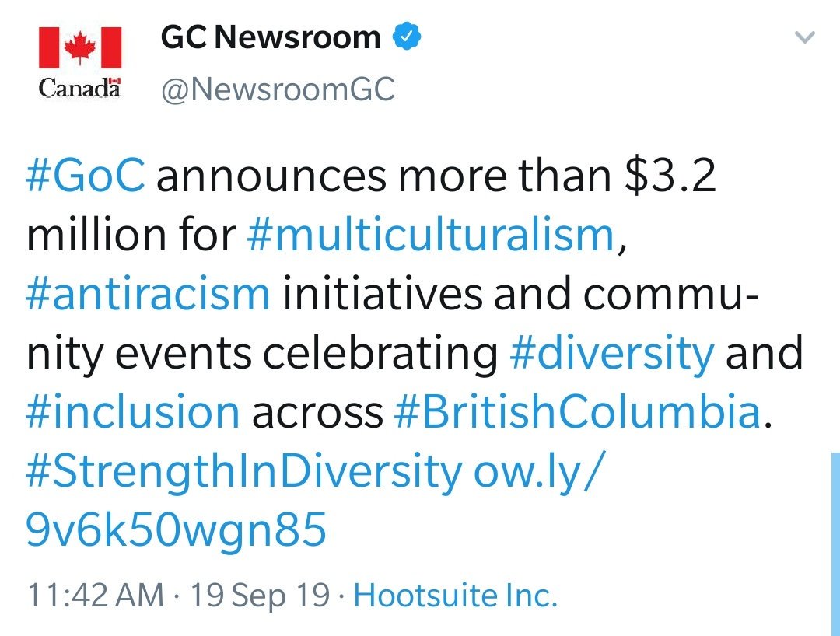Open the @NewsroomGC handle
840x636 pixels.
click(x=278, y=89)
